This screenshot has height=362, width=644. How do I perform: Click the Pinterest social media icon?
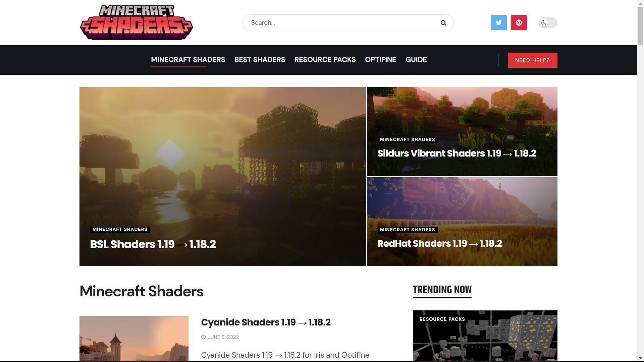point(519,22)
